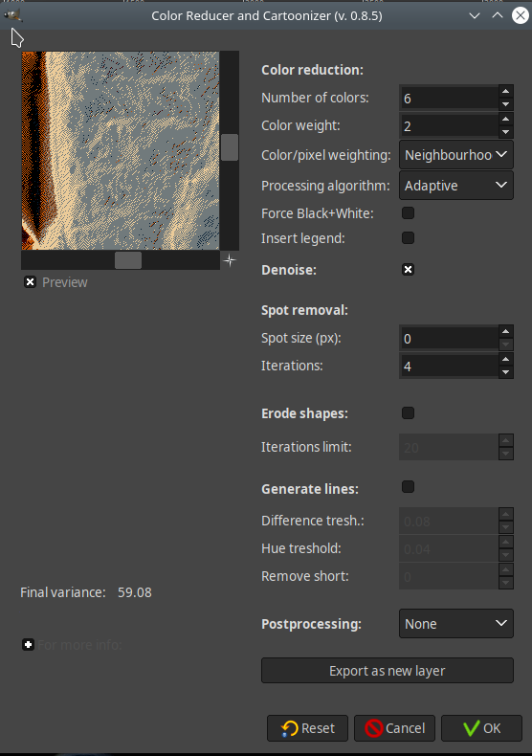Open the Color/pixel weighting dropdown
The width and height of the screenshot is (532, 756).
pos(456,155)
